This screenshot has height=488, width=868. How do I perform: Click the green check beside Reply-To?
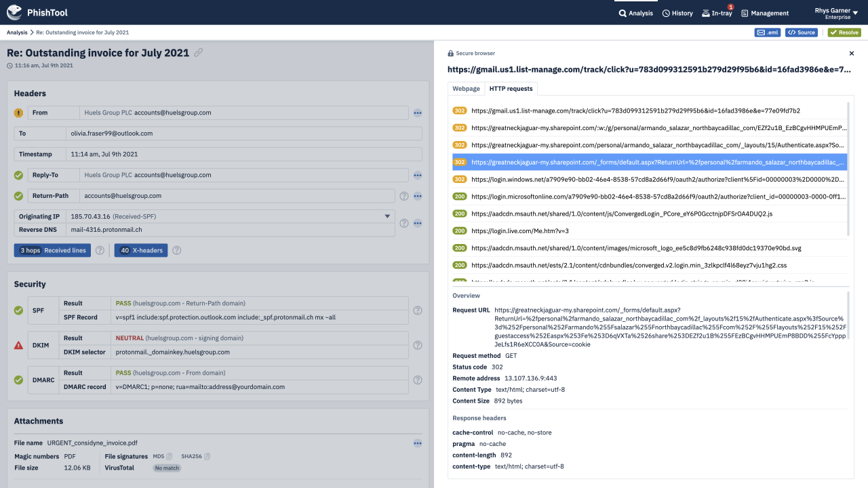click(18, 176)
